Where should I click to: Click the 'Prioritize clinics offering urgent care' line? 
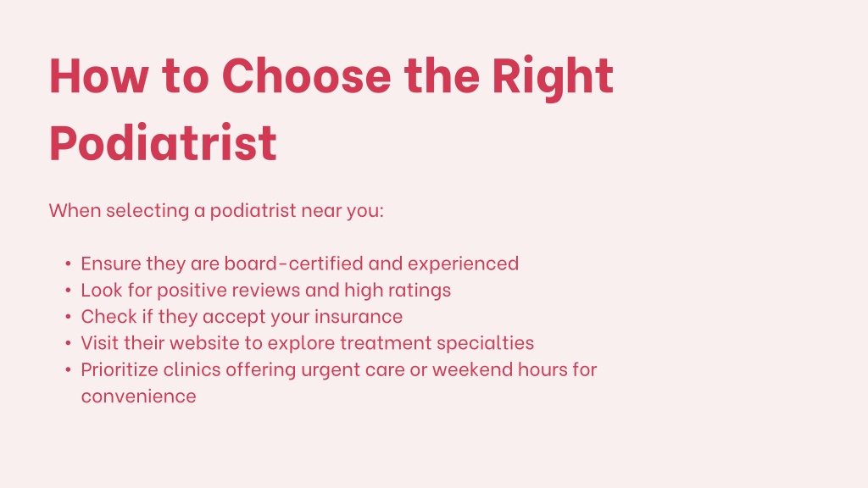(339, 369)
